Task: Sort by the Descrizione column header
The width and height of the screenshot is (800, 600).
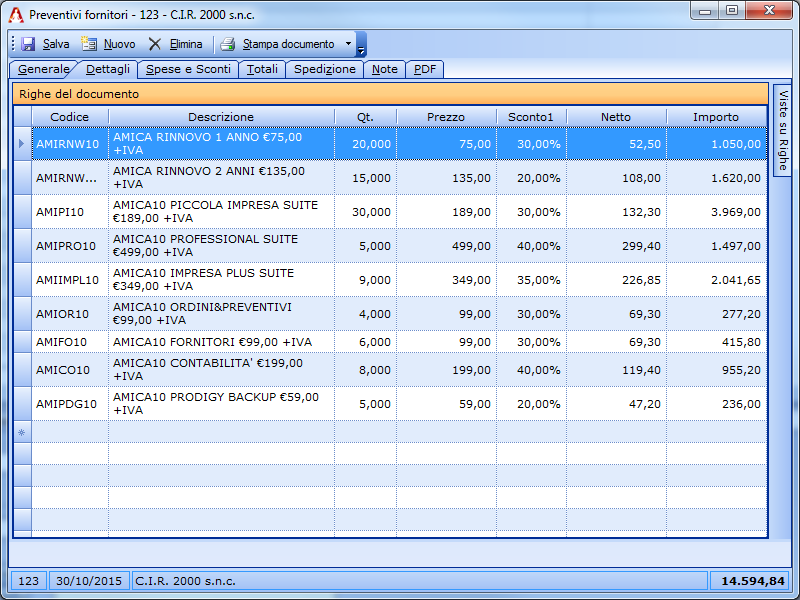Action: pos(221,117)
